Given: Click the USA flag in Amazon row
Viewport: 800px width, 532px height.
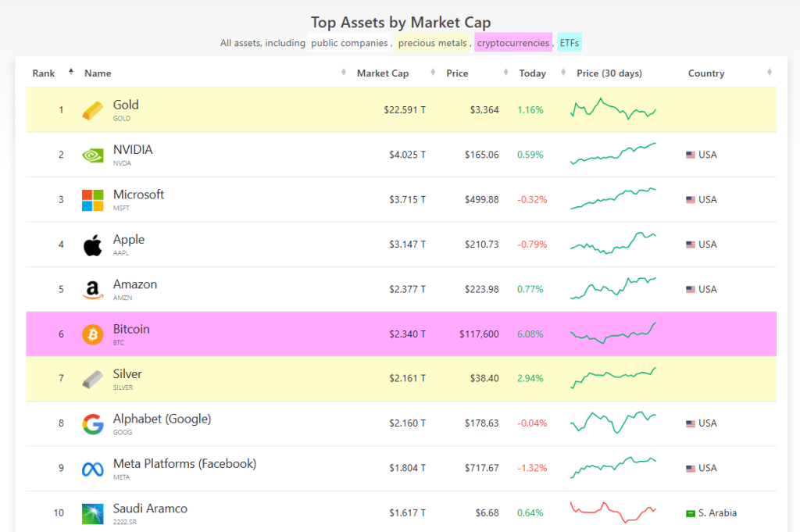Looking at the screenshot, I should (x=691, y=289).
